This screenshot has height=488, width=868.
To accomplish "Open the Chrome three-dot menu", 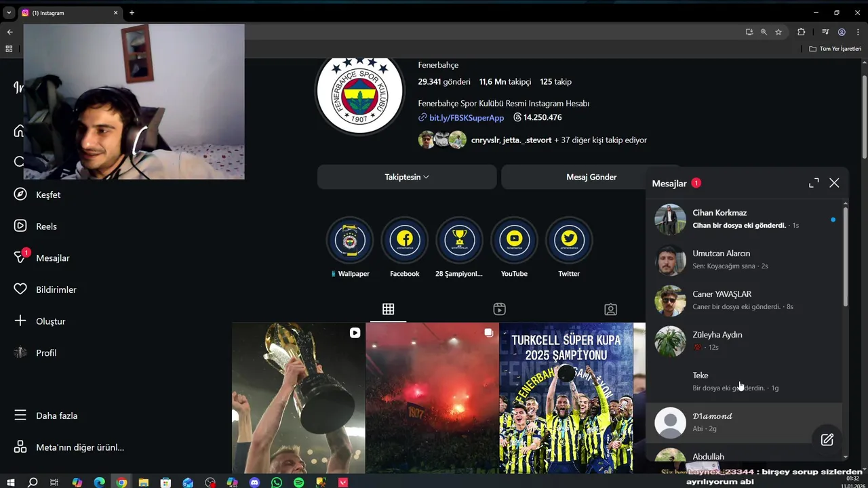I will pos(858,32).
